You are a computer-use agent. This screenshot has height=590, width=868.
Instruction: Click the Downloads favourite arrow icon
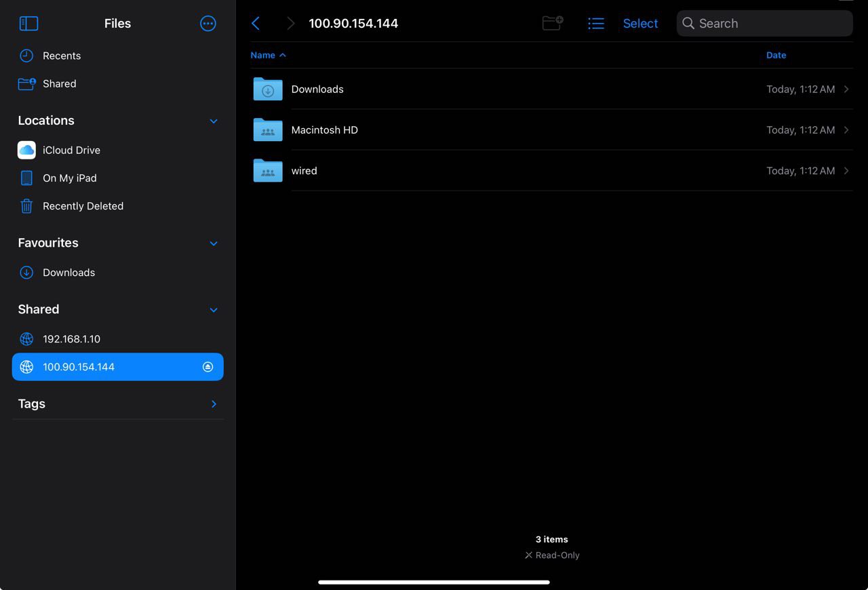(x=26, y=273)
